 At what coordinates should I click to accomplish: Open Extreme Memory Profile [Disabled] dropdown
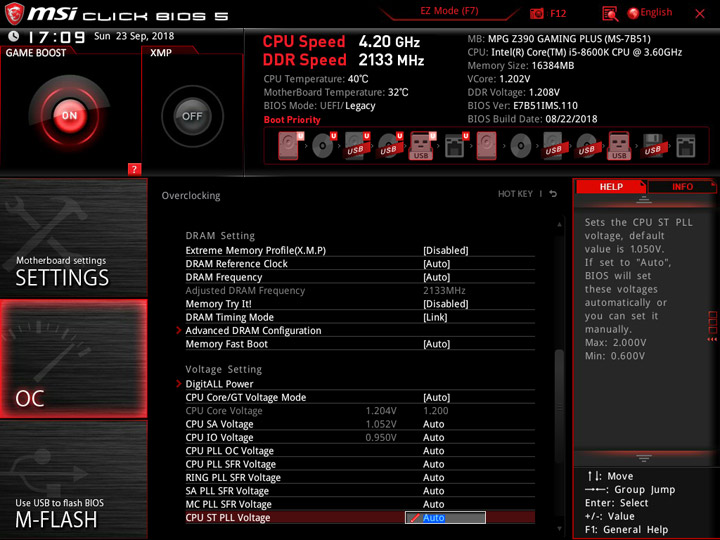point(445,251)
